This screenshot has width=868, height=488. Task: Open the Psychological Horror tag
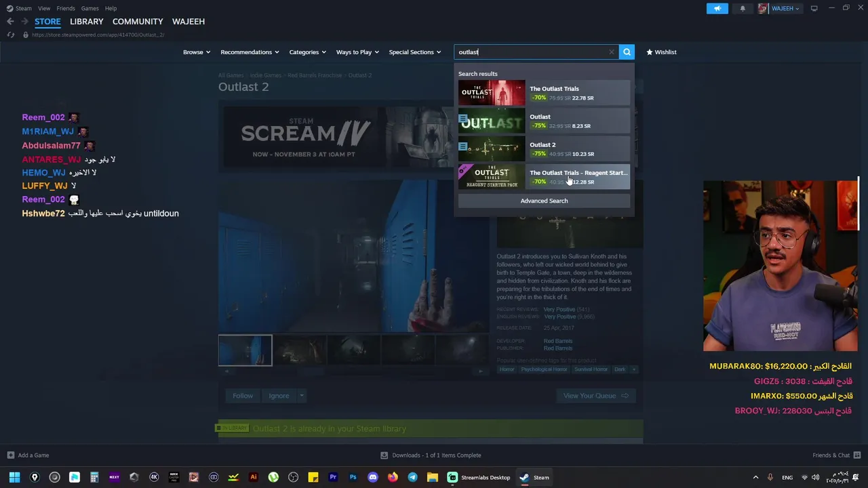pyautogui.click(x=544, y=369)
